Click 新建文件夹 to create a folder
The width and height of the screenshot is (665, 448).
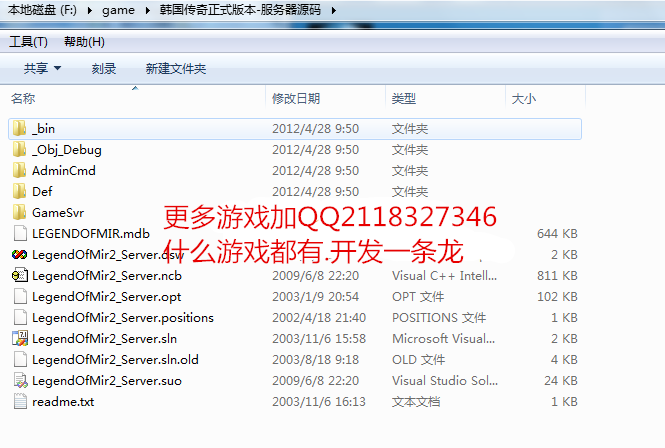tap(176, 68)
